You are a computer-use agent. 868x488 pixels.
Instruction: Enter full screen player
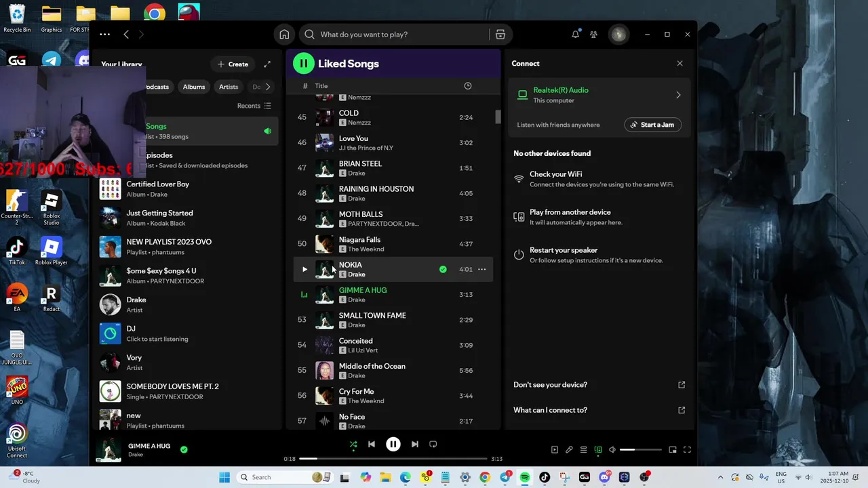(687, 449)
